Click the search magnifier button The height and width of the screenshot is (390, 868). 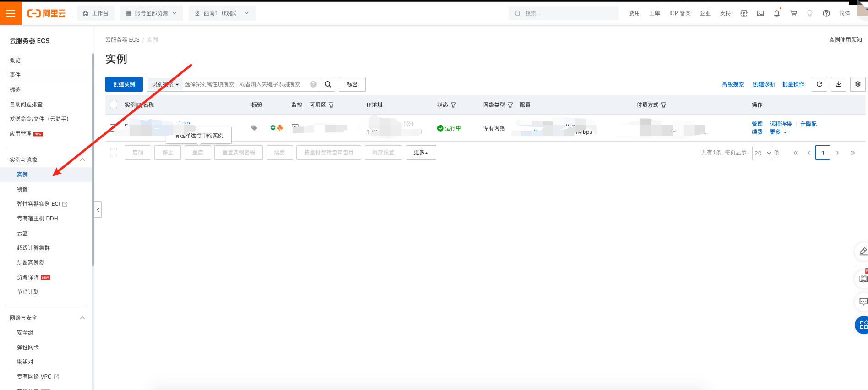(x=328, y=84)
